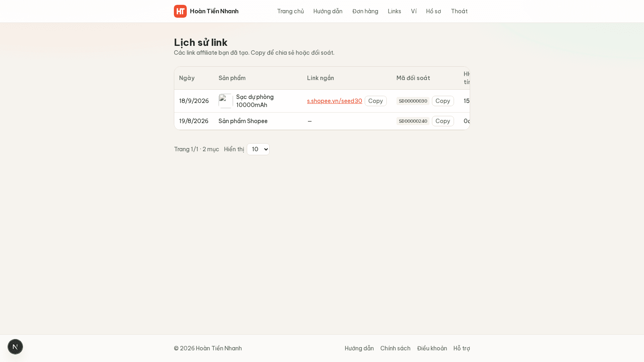Viewport: 644px width, 362px height.
Task: Click the Sản phẩm column header
Action: 232,78
